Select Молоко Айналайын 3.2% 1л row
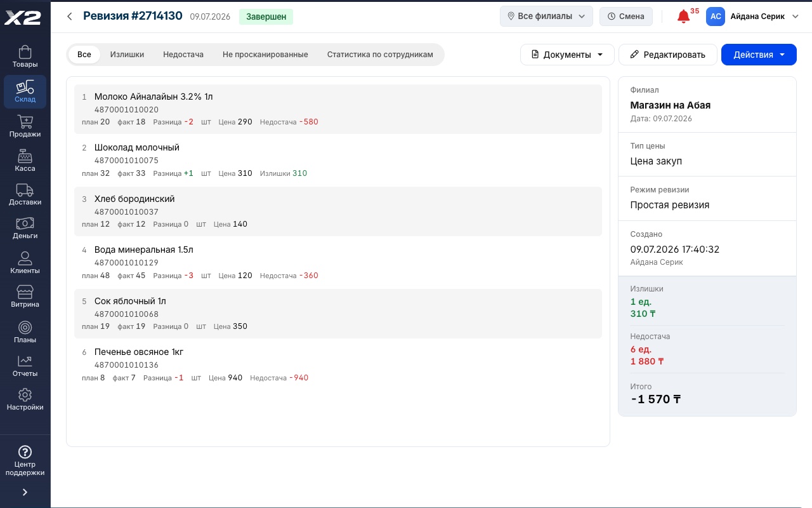812x508 pixels. 338,109
